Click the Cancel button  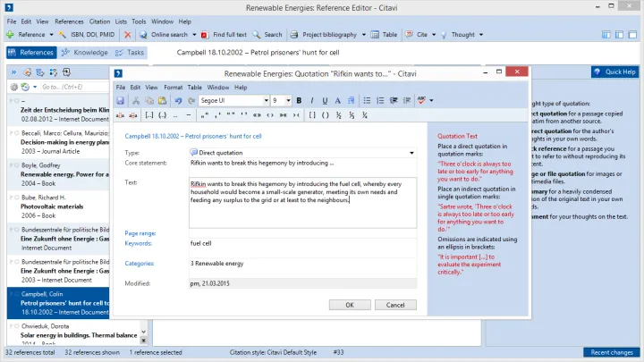pyautogui.click(x=395, y=305)
